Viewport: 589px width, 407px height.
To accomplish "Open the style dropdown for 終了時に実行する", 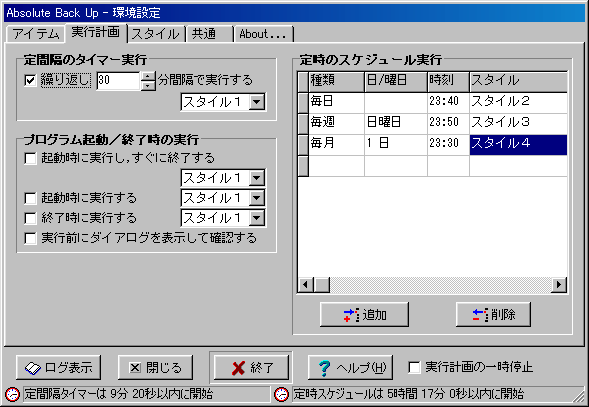I will click(x=257, y=218).
